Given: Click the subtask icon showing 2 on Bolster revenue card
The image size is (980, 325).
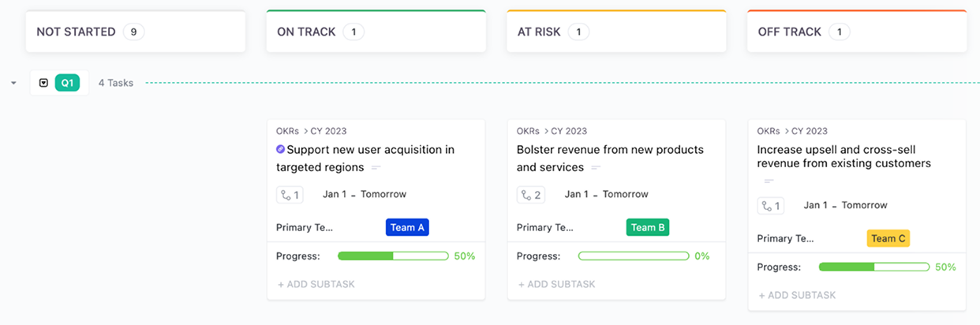Looking at the screenshot, I should (530, 195).
